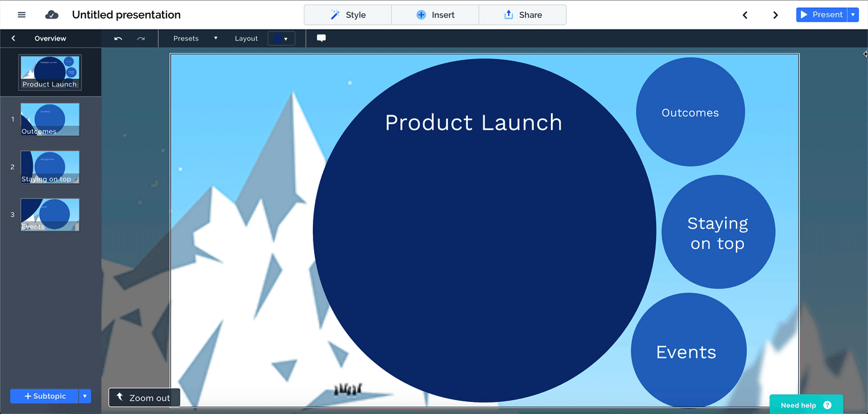
Task: Click the Zoom out button
Action: coord(144,398)
